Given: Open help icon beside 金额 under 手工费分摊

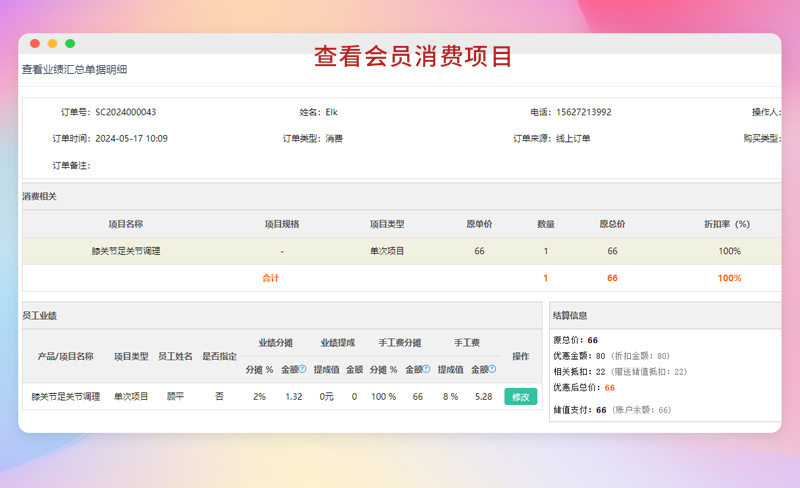Looking at the screenshot, I should click(x=427, y=369).
